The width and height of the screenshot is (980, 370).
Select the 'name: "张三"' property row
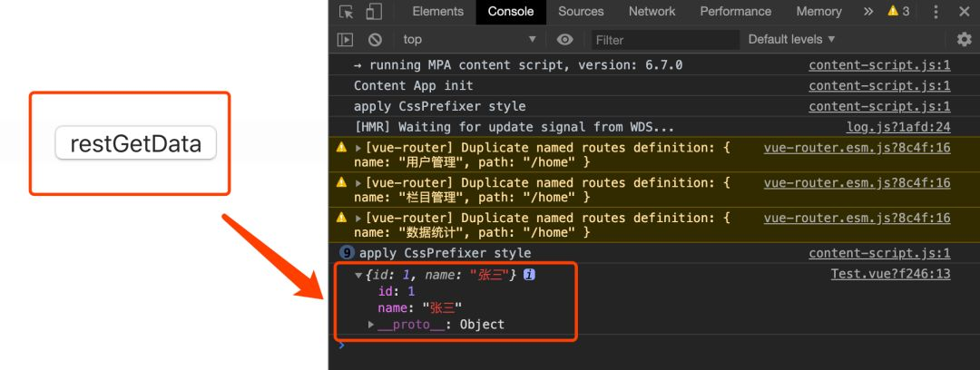tap(419, 307)
